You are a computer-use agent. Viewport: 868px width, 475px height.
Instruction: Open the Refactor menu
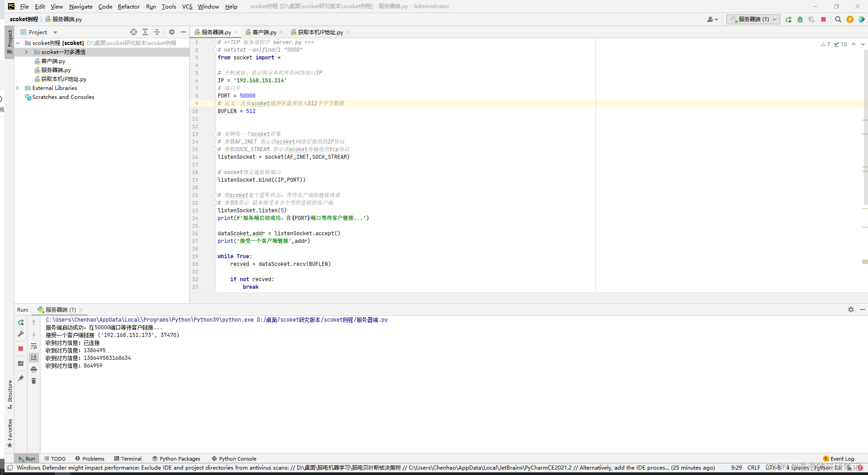coord(129,6)
